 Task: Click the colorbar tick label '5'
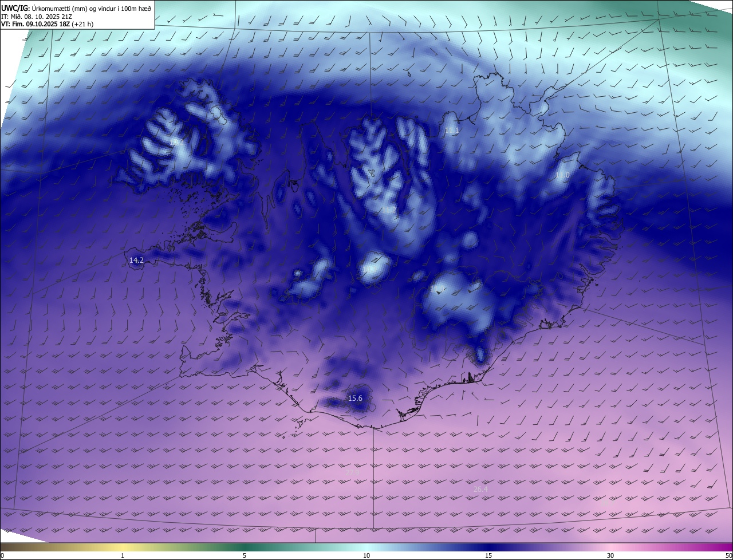245,555
